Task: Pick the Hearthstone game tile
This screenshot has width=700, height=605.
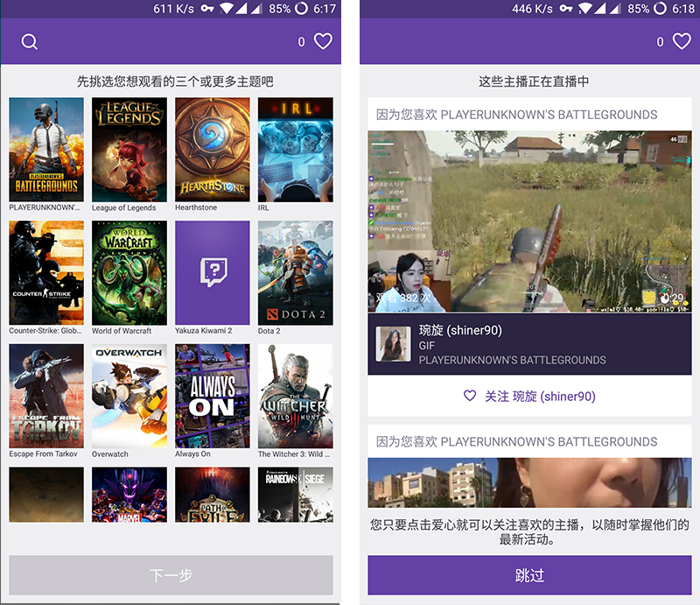Action: click(213, 150)
